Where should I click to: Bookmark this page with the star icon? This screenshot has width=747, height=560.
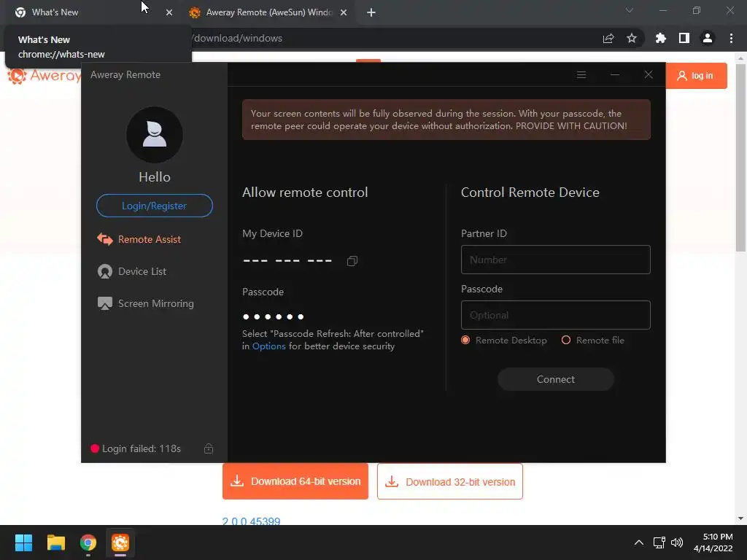[632, 38]
